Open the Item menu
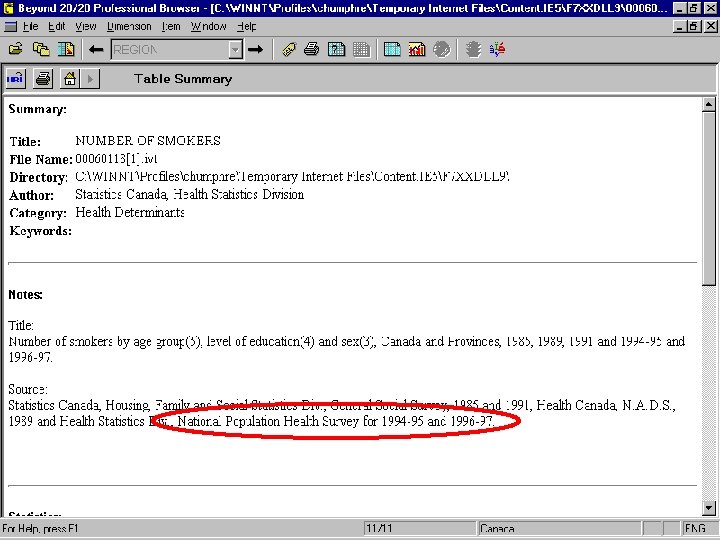 click(171, 27)
